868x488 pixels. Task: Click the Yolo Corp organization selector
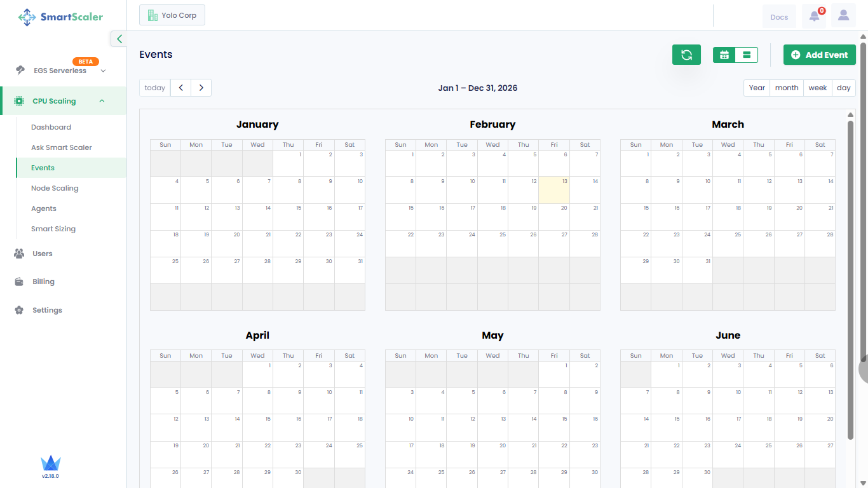172,15
